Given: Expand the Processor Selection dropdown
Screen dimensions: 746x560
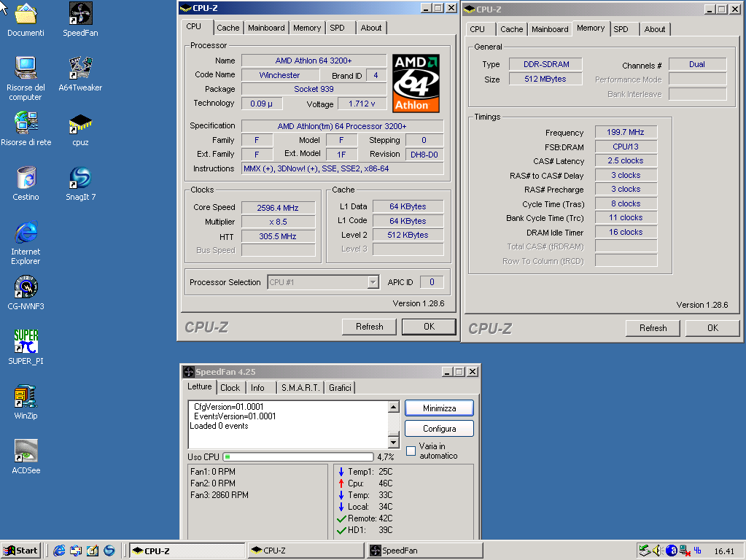Looking at the screenshot, I should [x=373, y=282].
